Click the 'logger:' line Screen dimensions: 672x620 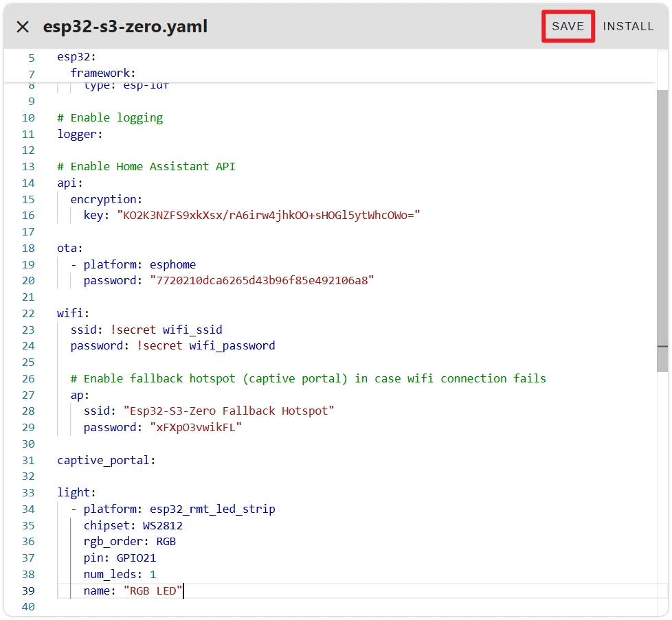click(x=80, y=134)
